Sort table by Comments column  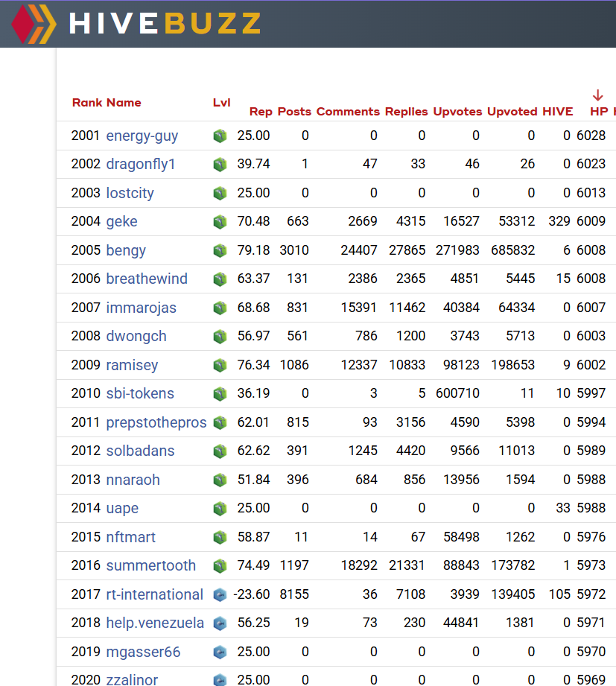[349, 112]
